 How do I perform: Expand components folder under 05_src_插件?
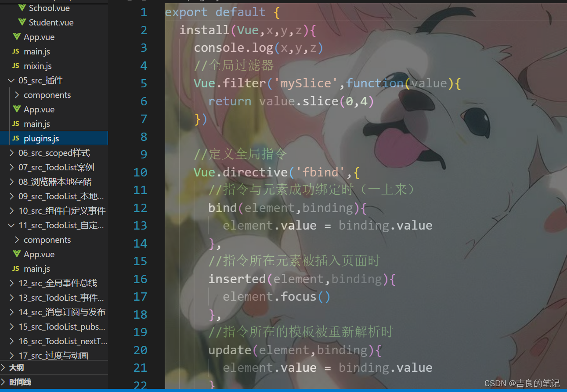(17, 95)
